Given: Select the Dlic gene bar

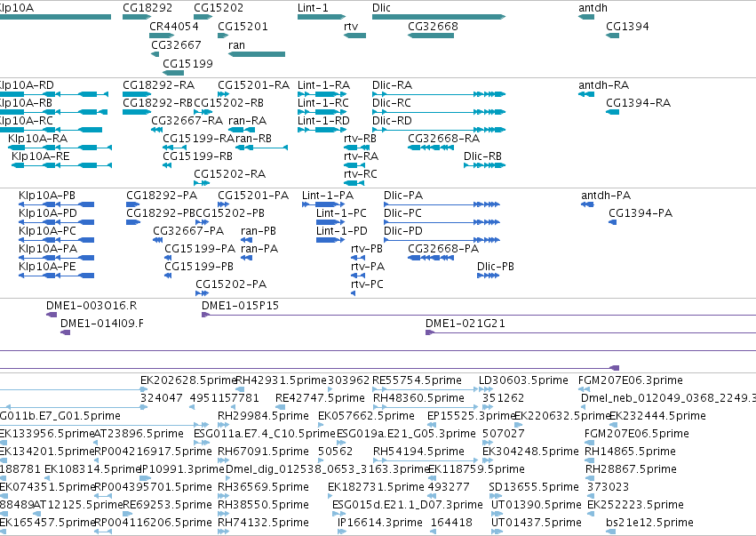Looking at the screenshot, I should (439, 17).
